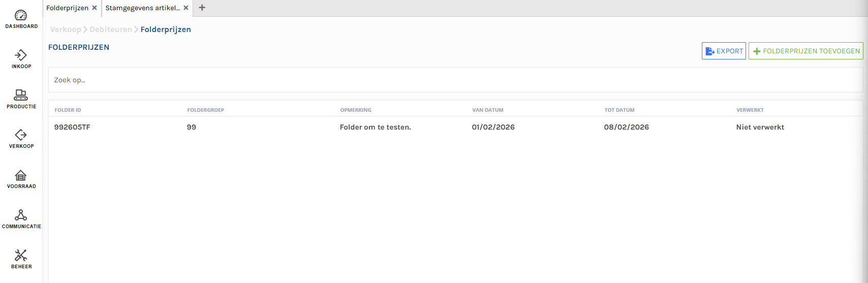Add a new tab with plus icon

pos(202,8)
